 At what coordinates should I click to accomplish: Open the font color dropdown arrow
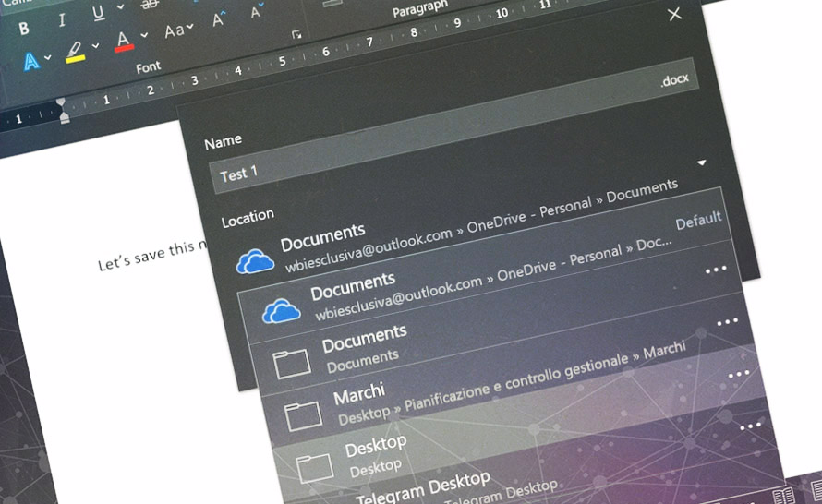pyautogui.click(x=144, y=35)
